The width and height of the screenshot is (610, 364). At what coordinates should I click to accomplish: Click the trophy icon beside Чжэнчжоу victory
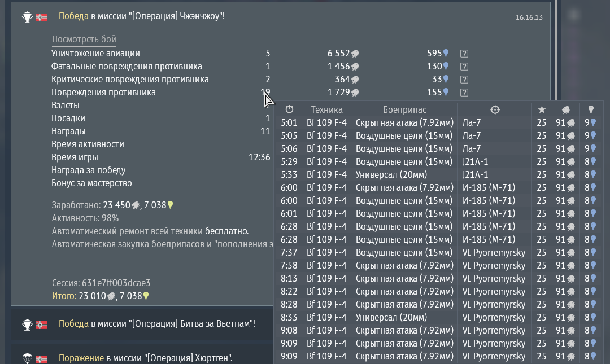pos(27,17)
